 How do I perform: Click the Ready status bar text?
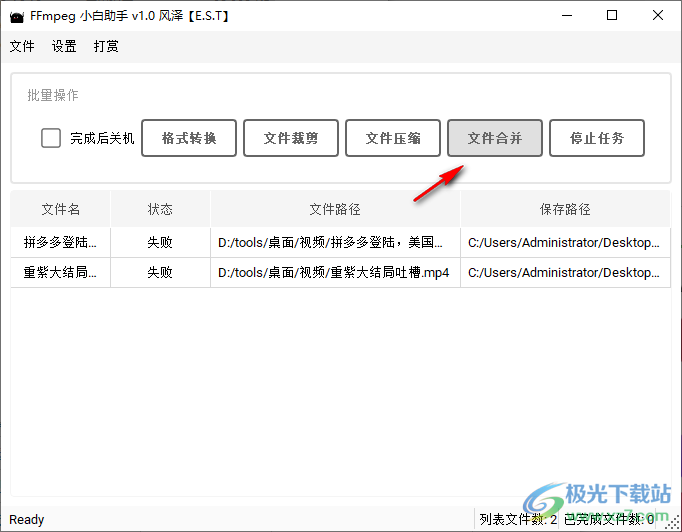(27, 519)
